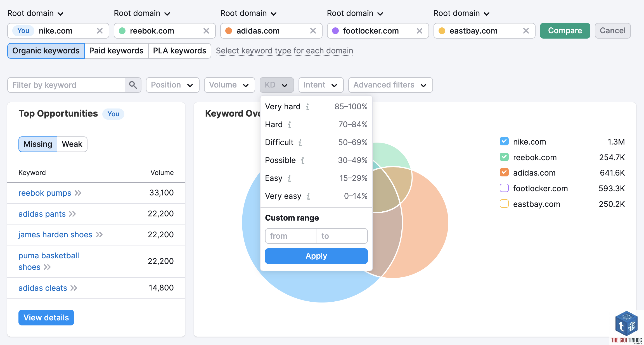Switch to PLA keywords tab

tap(180, 51)
